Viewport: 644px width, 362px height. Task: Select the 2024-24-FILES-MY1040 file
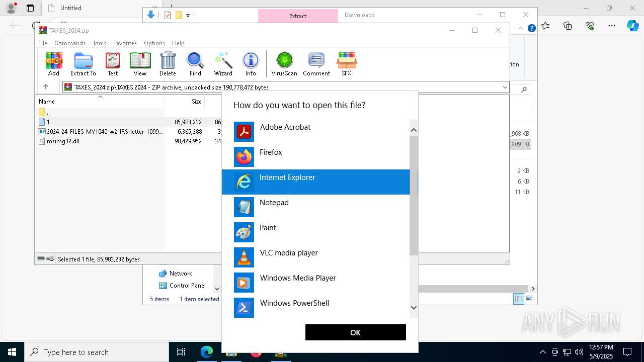[101, 131]
